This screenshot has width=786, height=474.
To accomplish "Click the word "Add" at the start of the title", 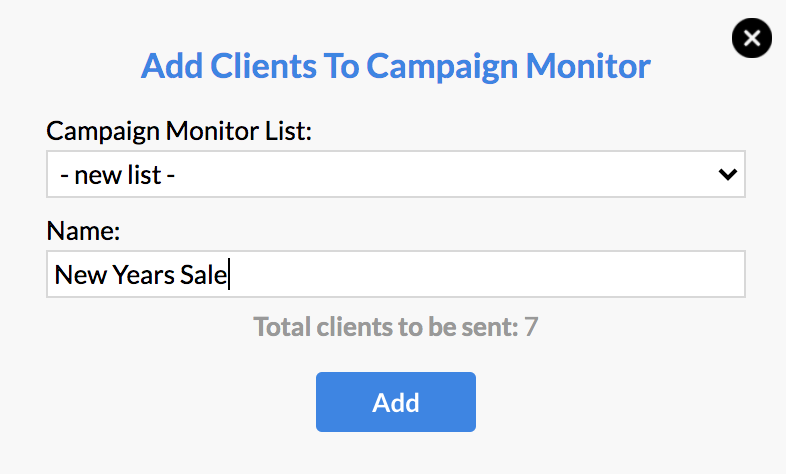I will [172, 66].
